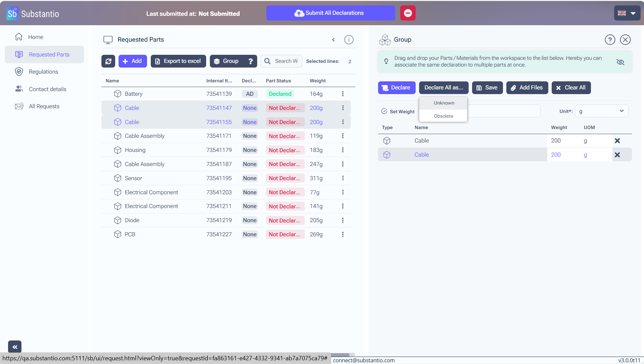Hide the drag and drop hint banner
This screenshot has height=364, width=644.
[620, 62]
